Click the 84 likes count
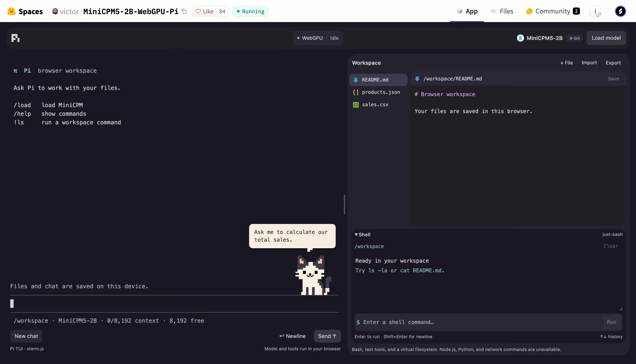This screenshot has height=364, width=636. [x=222, y=11]
